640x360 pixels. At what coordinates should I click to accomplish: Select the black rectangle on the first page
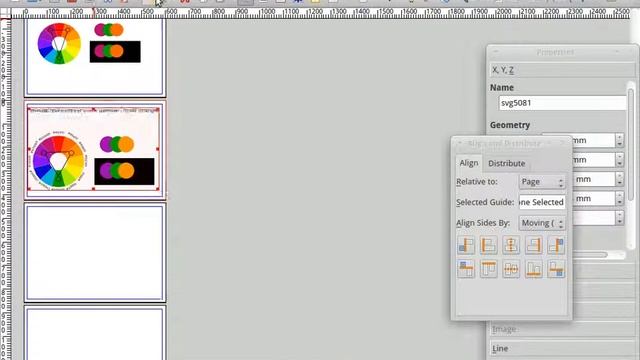[115, 52]
